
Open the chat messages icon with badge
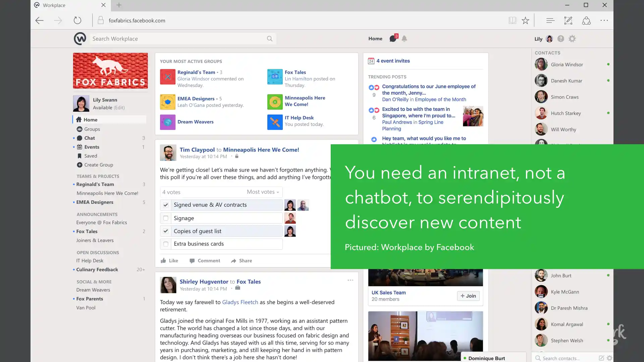(x=393, y=39)
